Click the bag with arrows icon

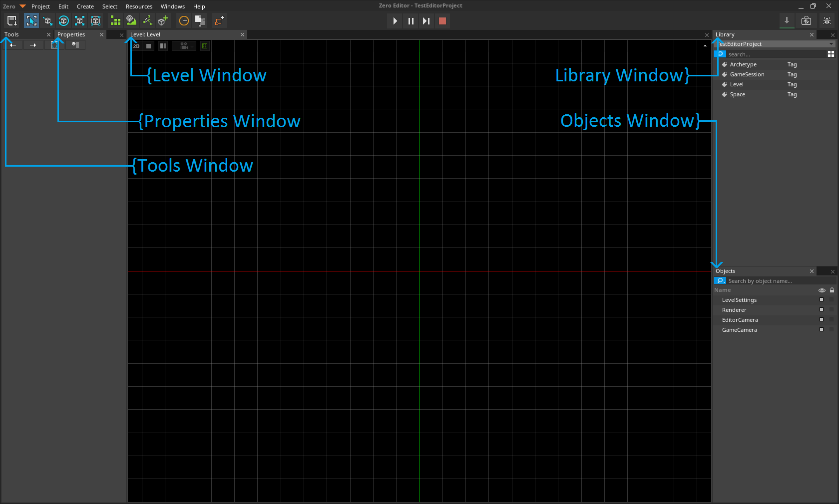click(x=806, y=21)
